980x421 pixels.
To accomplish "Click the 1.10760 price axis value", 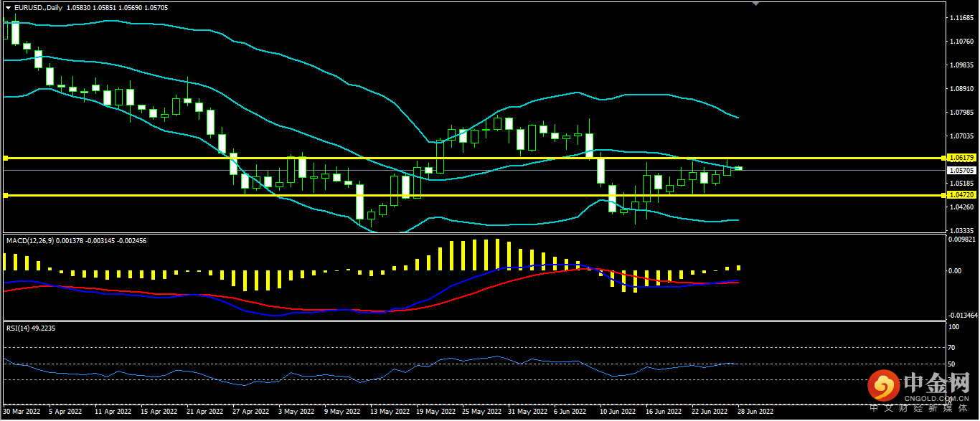I will 961,41.
